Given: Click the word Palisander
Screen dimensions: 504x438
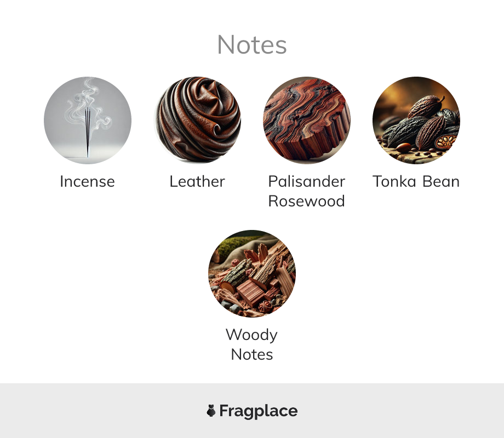Looking at the screenshot, I should [307, 182].
